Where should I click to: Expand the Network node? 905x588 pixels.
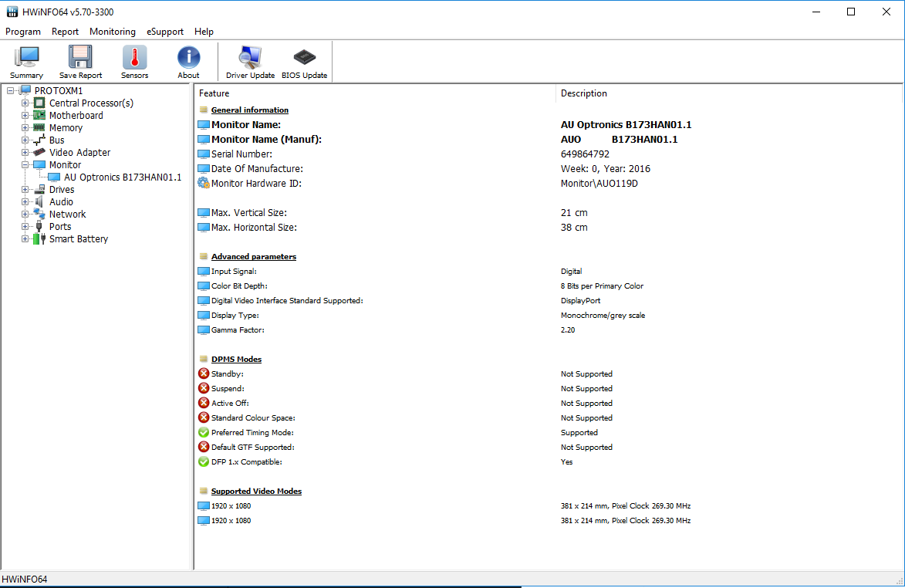[x=25, y=214]
